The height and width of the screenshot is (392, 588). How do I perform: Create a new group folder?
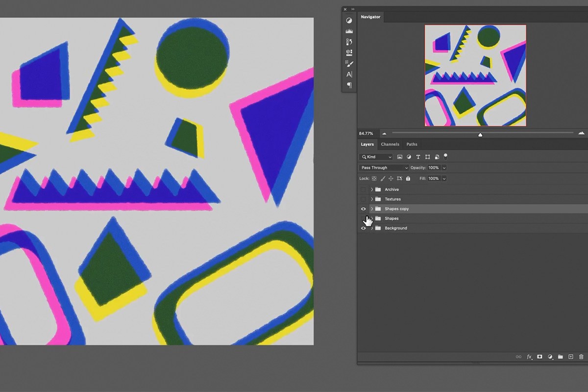[561, 357]
